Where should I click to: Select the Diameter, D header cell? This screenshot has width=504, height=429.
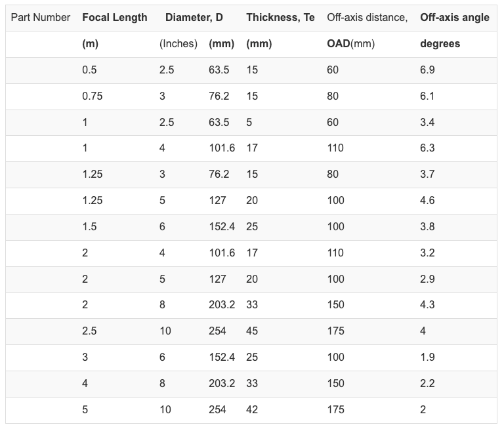(194, 18)
